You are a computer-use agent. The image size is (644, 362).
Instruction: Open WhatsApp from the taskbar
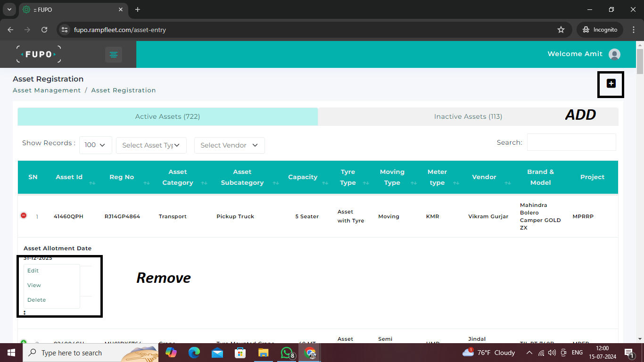point(287,353)
